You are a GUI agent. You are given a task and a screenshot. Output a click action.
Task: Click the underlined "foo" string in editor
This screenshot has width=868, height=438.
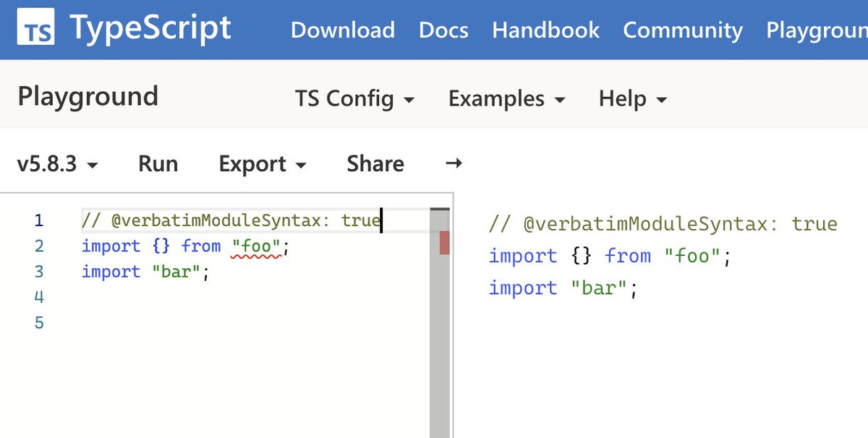(257, 246)
